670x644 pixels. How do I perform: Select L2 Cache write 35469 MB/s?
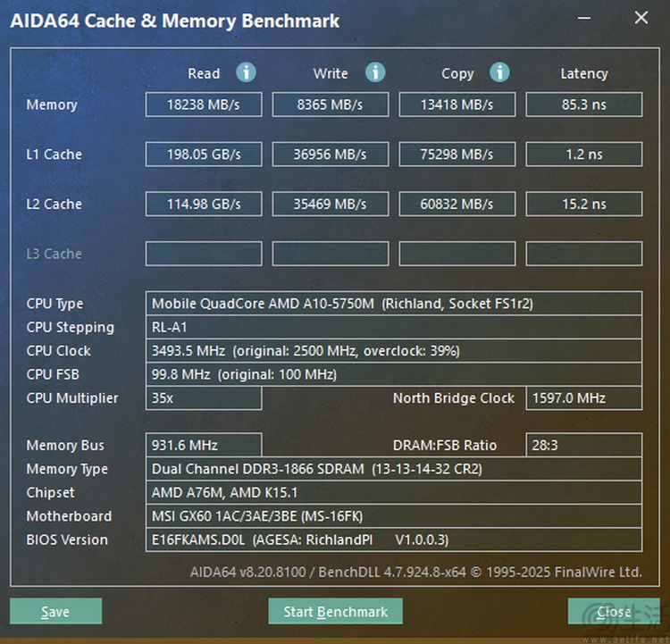click(x=331, y=204)
